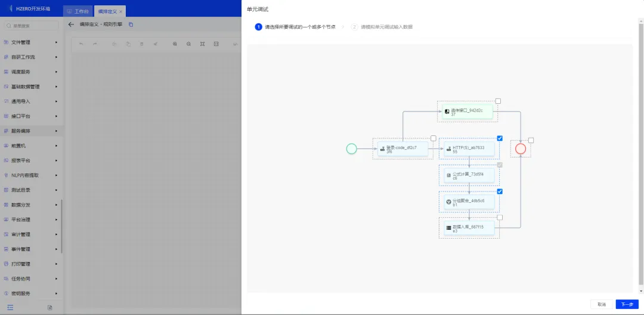The image size is (644, 315).
Task: Click step 2 请模拟单元调试输入数据
Action: coord(382,27)
